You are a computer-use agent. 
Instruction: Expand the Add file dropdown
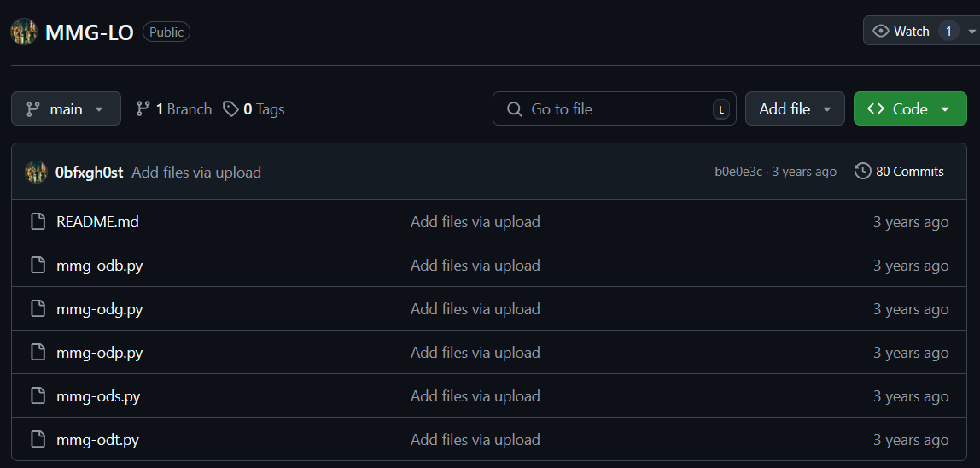click(x=795, y=108)
